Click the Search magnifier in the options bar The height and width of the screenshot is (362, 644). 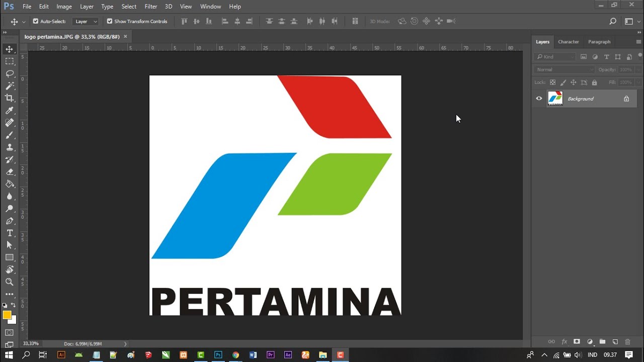613,21
